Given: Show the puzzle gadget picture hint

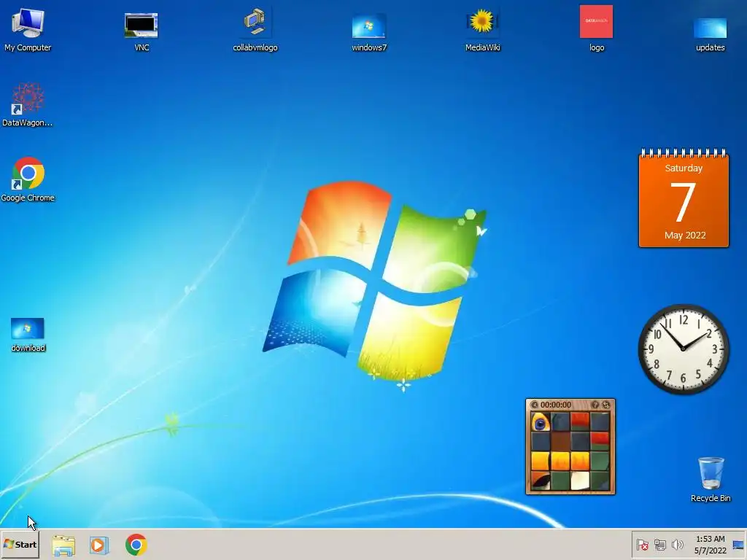Looking at the screenshot, I should point(595,405).
